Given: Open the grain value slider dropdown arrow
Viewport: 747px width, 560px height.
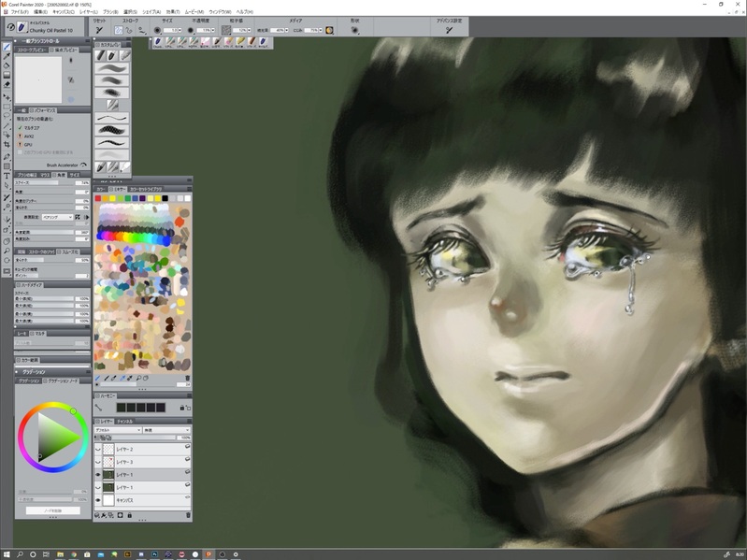Looking at the screenshot, I should (x=250, y=30).
